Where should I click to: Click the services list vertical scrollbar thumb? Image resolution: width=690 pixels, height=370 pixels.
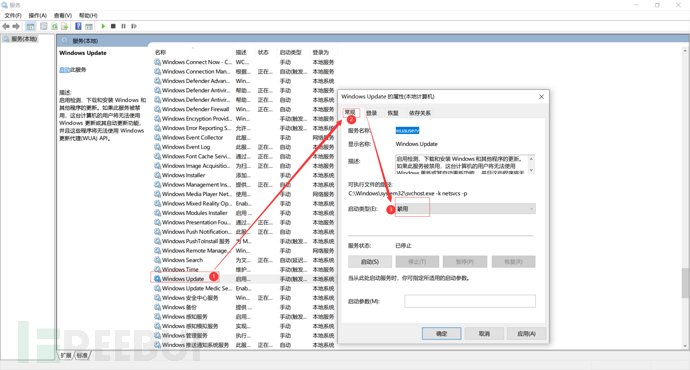coord(686,282)
